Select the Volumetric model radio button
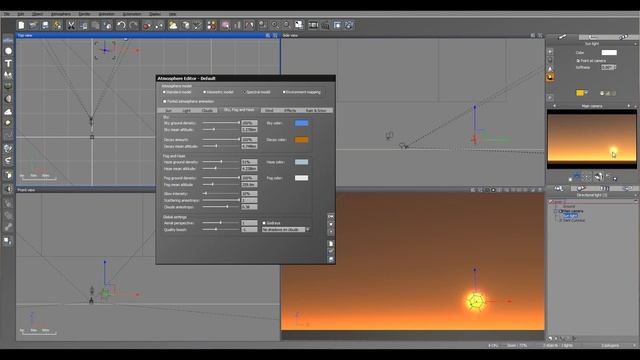 (x=204, y=92)
